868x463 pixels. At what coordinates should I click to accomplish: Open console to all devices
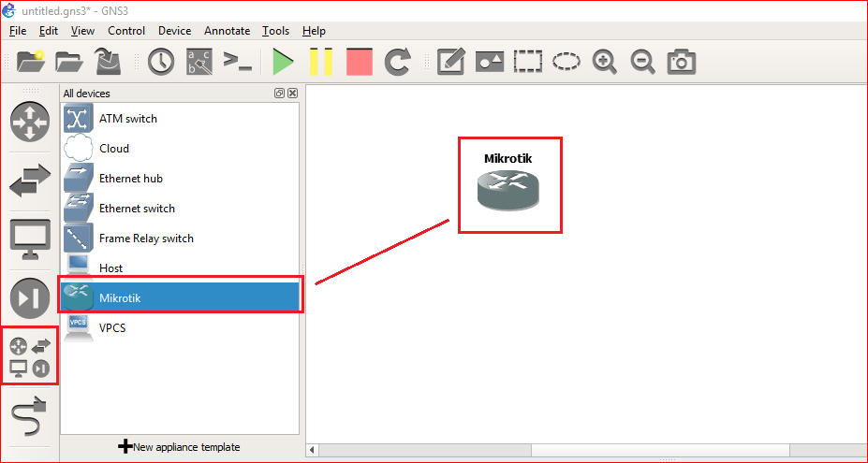coord(238,62)
